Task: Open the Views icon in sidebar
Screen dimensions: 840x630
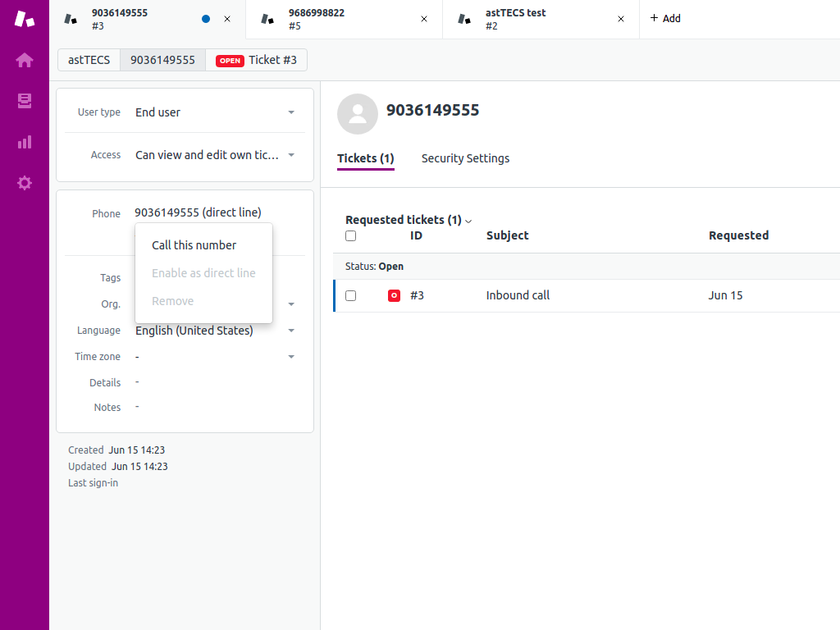Action: pyautogui.click(x=25, y=101)
